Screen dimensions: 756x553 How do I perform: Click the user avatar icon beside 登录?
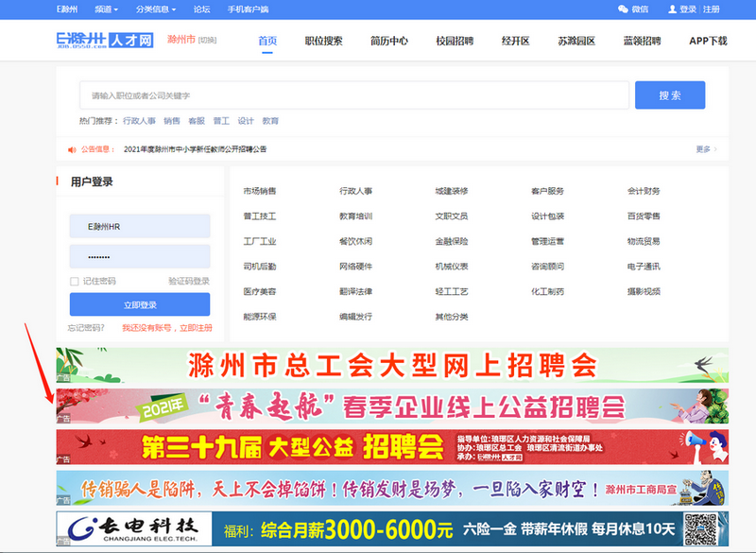point(672,9)
